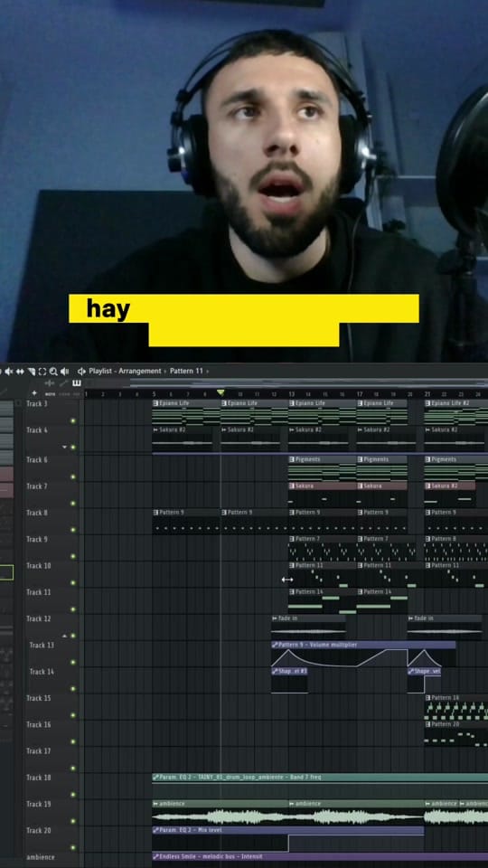The height and width of the screenshot is (868, 488).
Task: Select the Slip tool with double arrows
Action: pos(20,372)
